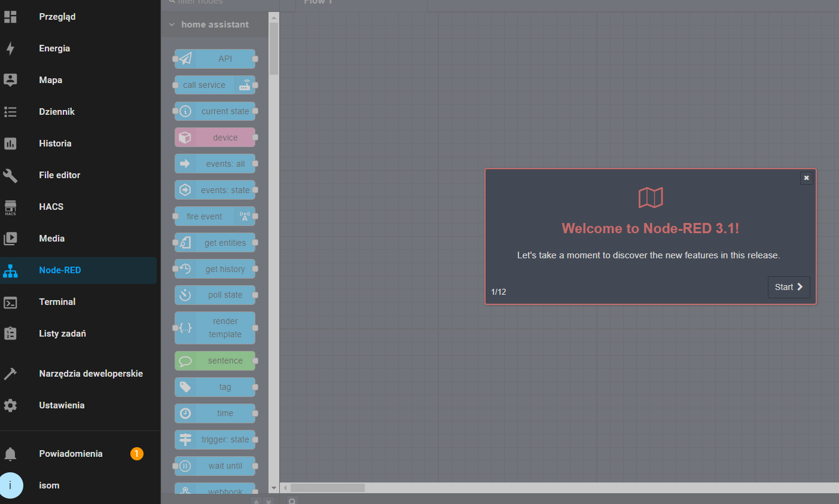Select the get entities node
The image size is (839, 504).
coord(215,243)
